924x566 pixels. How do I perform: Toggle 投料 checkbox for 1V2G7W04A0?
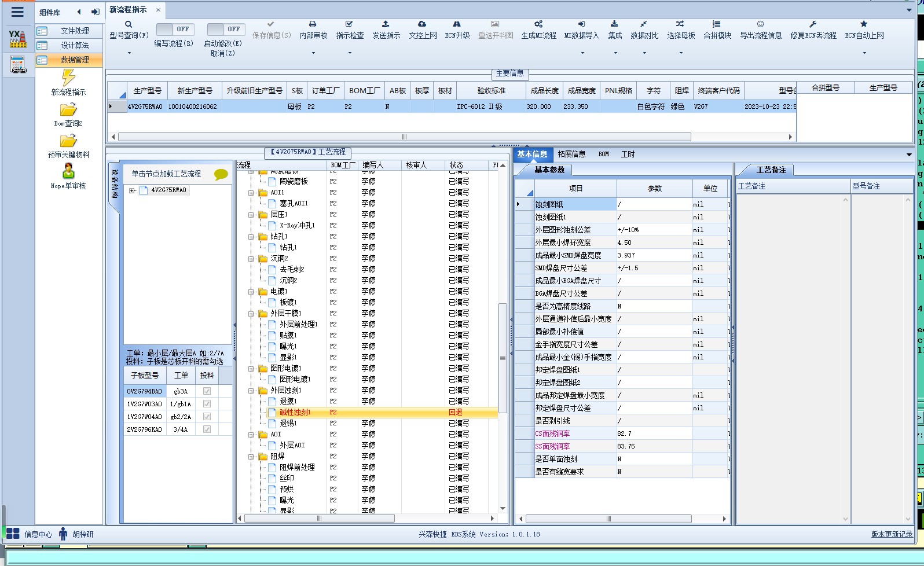[207, 417]
